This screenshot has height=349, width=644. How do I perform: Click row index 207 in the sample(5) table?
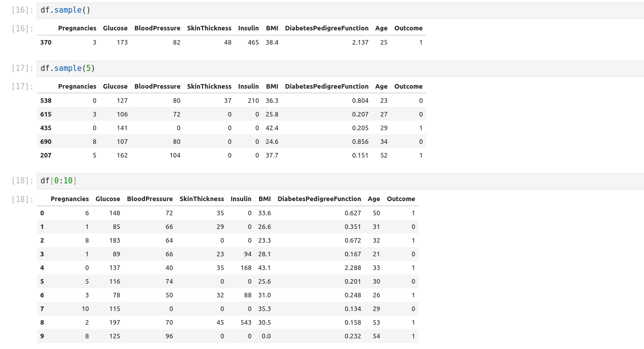pos(46,156)
